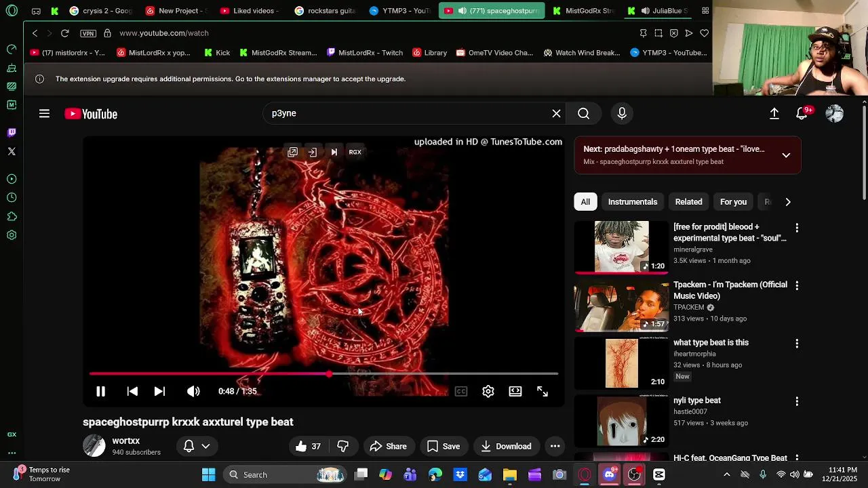Open the subscription notification bell dropdown
Screen dimensions: 868x488
tap(197, 446)
